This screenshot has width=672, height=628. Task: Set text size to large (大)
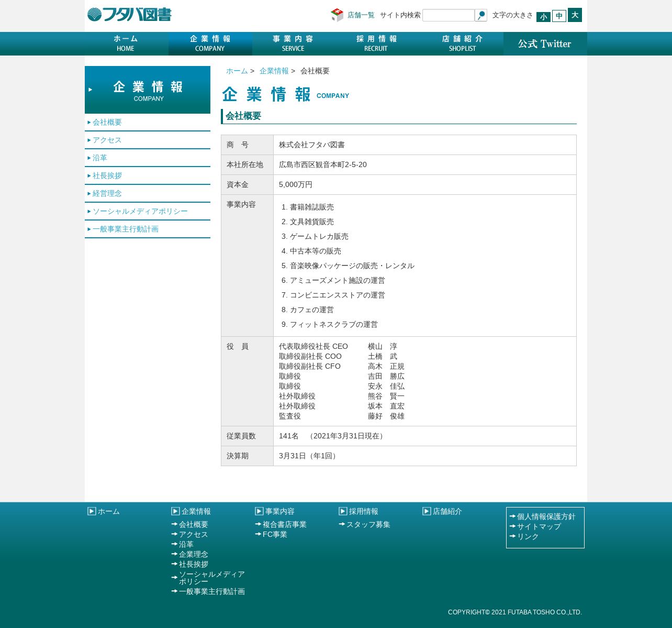tap(575, 15)
